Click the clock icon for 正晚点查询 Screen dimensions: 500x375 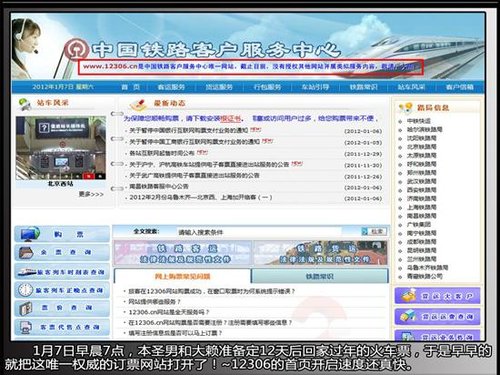[26, 290]
